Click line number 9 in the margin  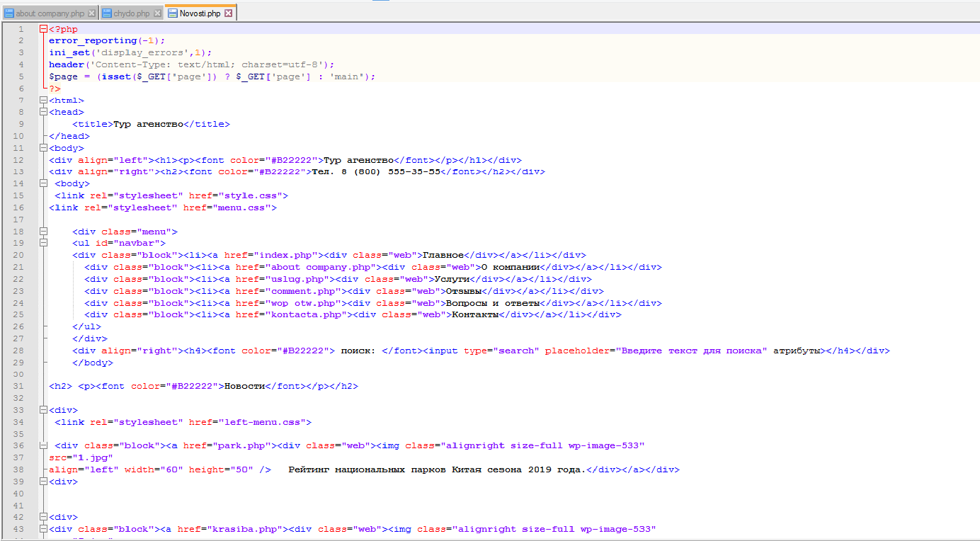tap(21, 124)
